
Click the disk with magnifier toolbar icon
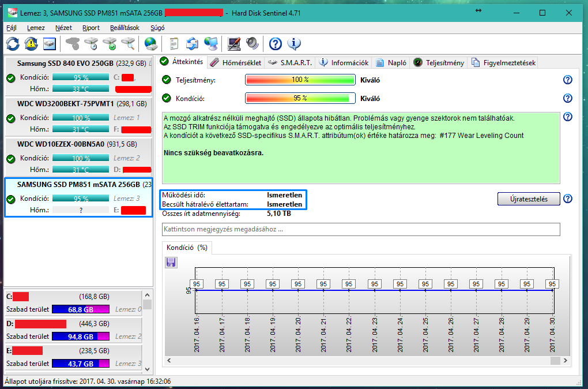pyautogui.click(x=128, y=44)
